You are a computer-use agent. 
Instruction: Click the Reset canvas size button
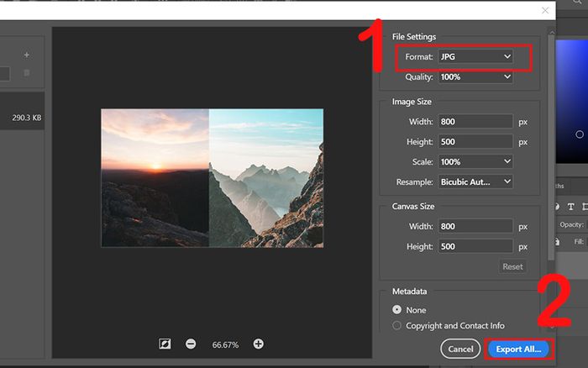click(512, 266)
